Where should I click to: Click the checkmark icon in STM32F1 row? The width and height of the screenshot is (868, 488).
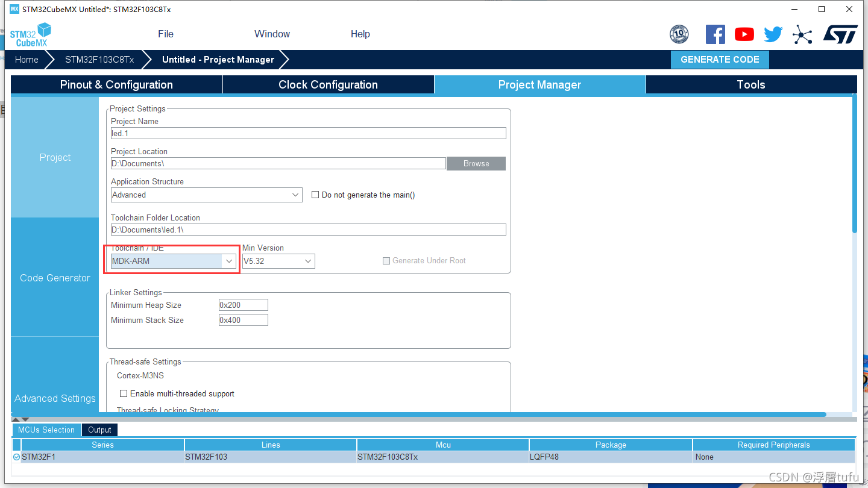pos(16,457)
